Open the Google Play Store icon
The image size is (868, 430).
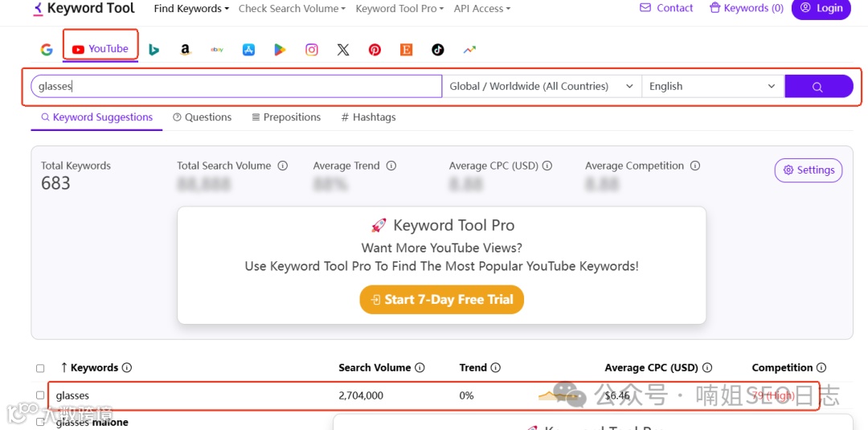pyautogui.click(x=280, y=50)
